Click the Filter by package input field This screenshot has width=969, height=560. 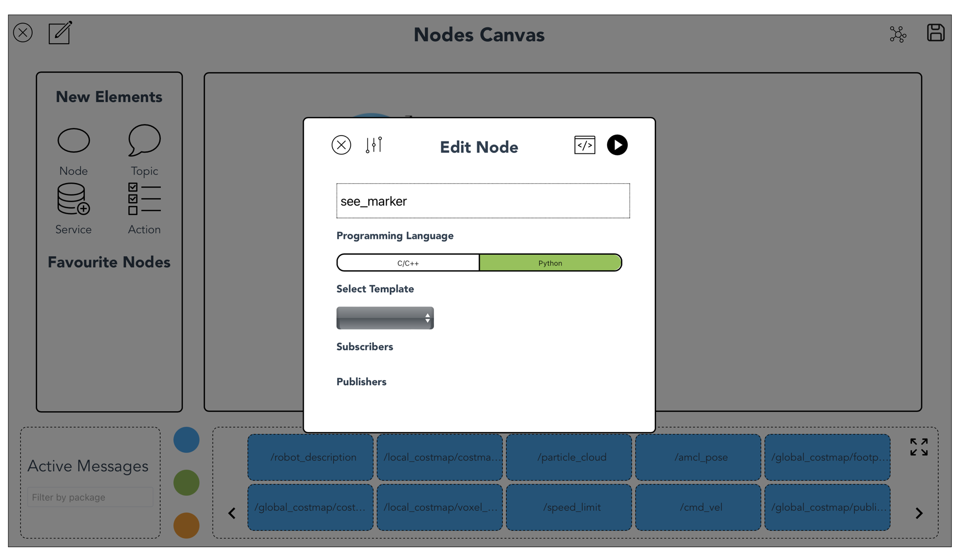90,497
